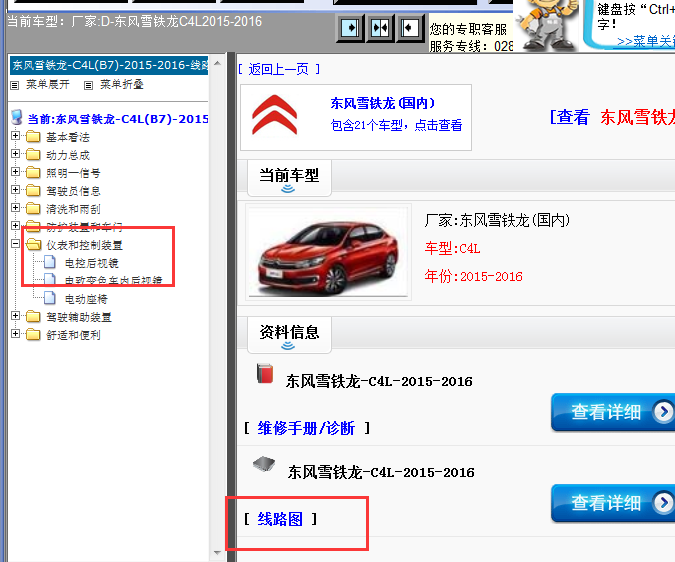Click the 驾驶辅助装置 folder icon
Viewport: 675px width, 562px height.
point(33,317)
